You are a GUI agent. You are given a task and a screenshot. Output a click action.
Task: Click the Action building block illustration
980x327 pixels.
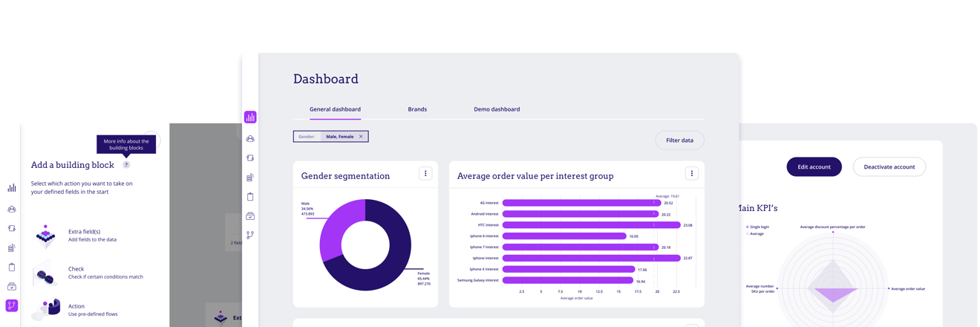click(x=46, y=309)
